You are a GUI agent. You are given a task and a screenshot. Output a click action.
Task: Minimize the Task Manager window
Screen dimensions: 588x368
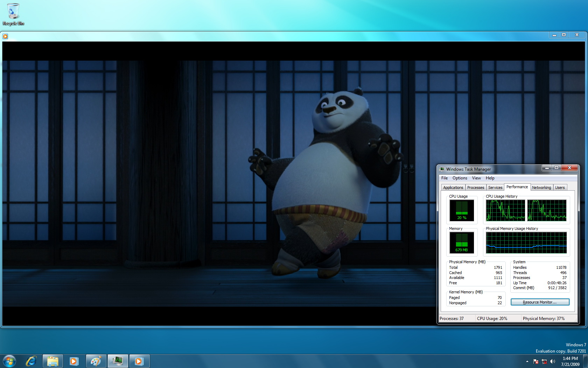(x=547, y=168)
